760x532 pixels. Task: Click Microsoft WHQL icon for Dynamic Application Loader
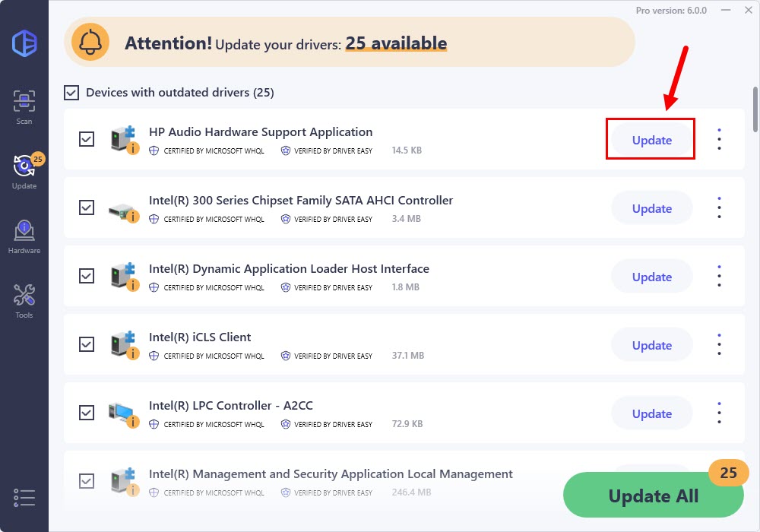coord(154,287)
